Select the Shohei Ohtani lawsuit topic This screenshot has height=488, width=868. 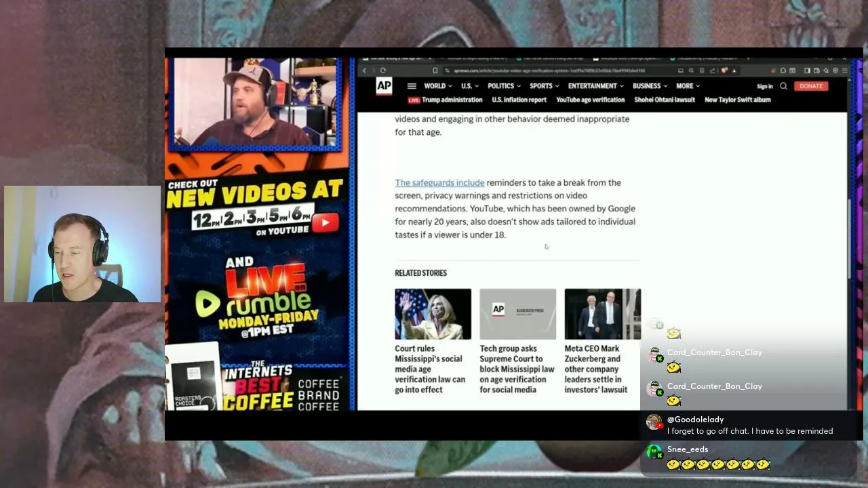[x=665, y=100]
